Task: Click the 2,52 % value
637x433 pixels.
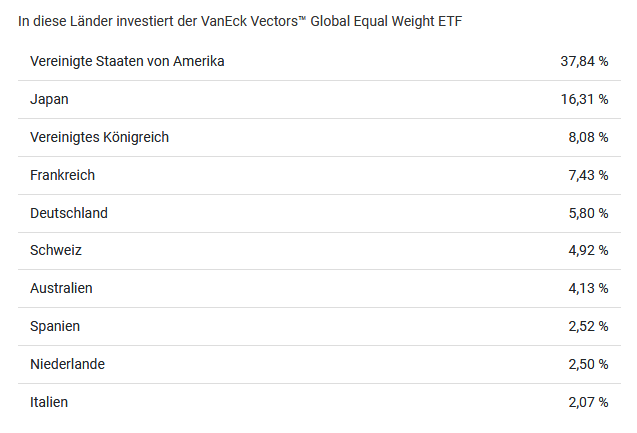Action: coord(588,326)
